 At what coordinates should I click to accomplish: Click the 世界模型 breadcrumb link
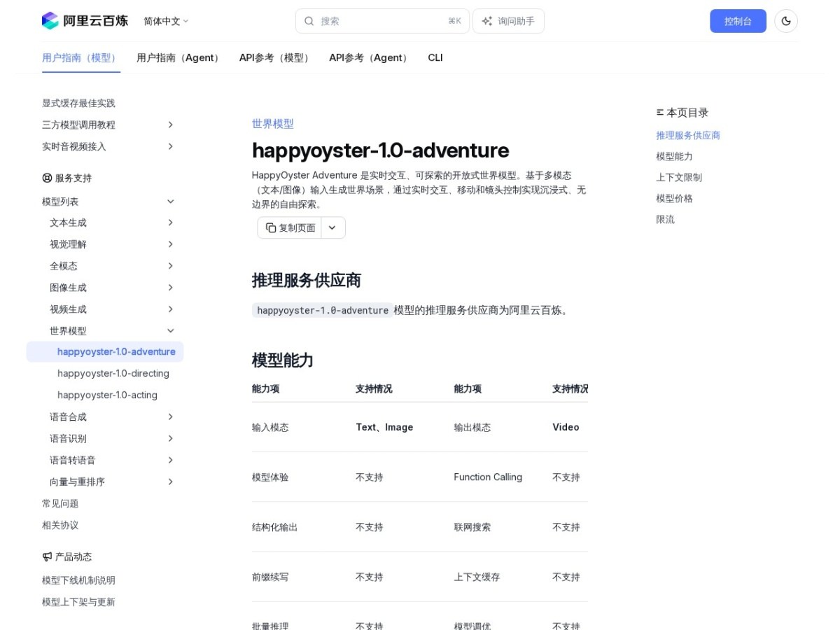273,124
